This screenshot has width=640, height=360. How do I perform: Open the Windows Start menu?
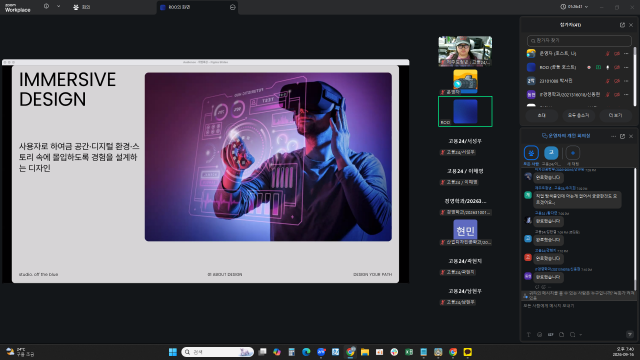tap(173, 352)
